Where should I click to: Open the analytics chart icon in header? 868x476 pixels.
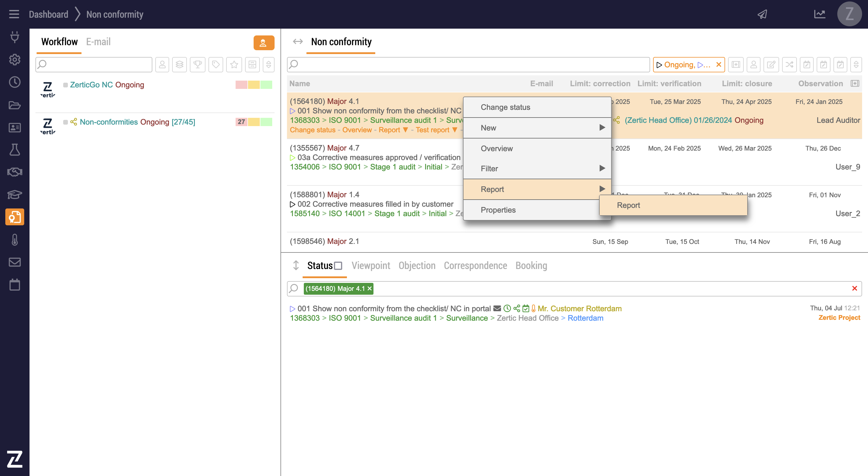point(820,14)
